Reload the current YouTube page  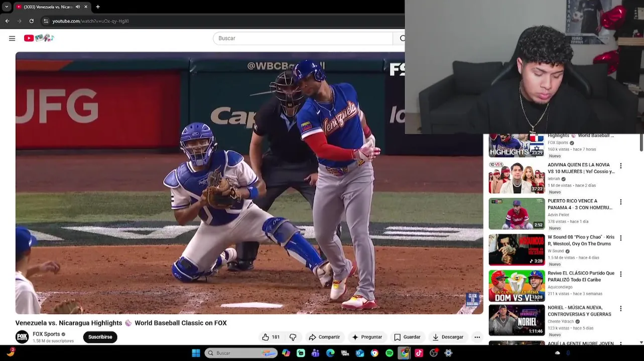tap(31, 21)
